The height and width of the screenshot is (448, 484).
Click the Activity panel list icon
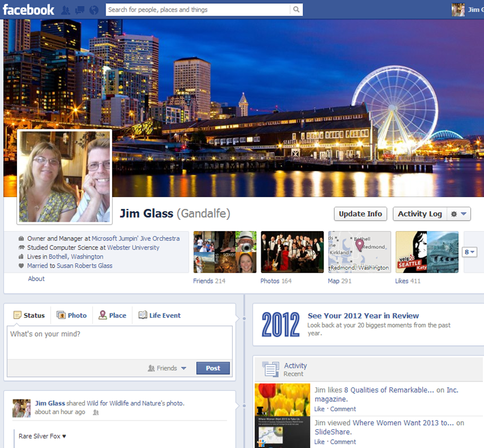271,369
